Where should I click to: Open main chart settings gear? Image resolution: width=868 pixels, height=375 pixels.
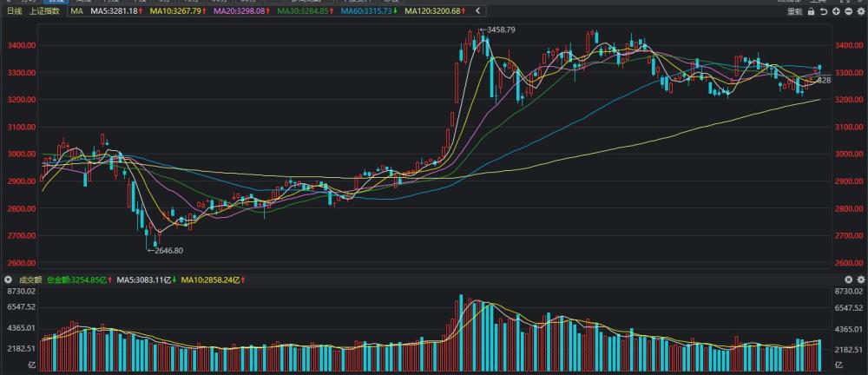[x=860, y=12]
